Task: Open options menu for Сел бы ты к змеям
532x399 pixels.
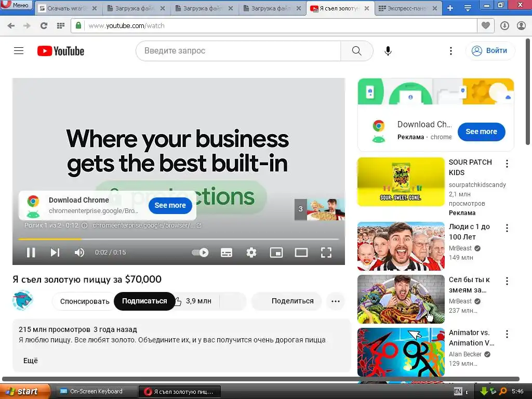Action: (x=507, y=281)
